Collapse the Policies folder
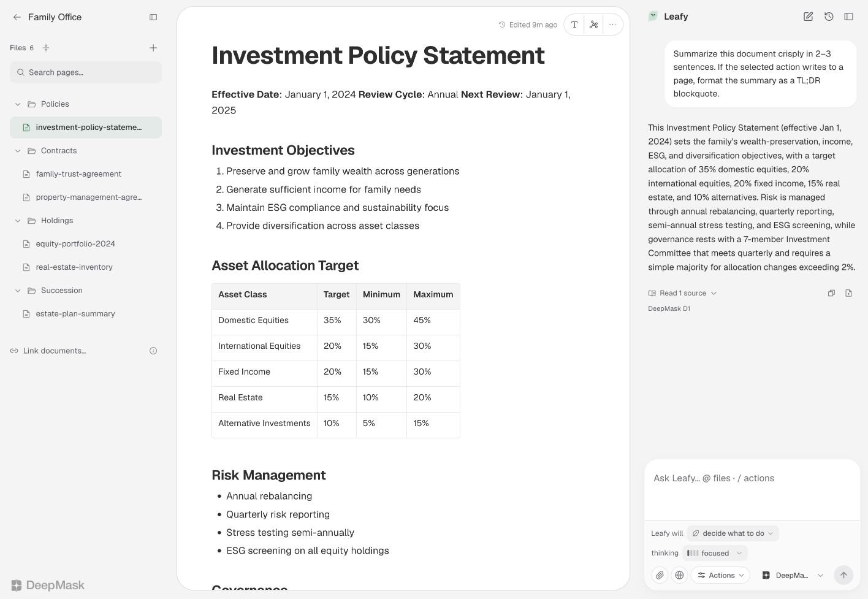The image size is (868, 599). coord(18,104)
